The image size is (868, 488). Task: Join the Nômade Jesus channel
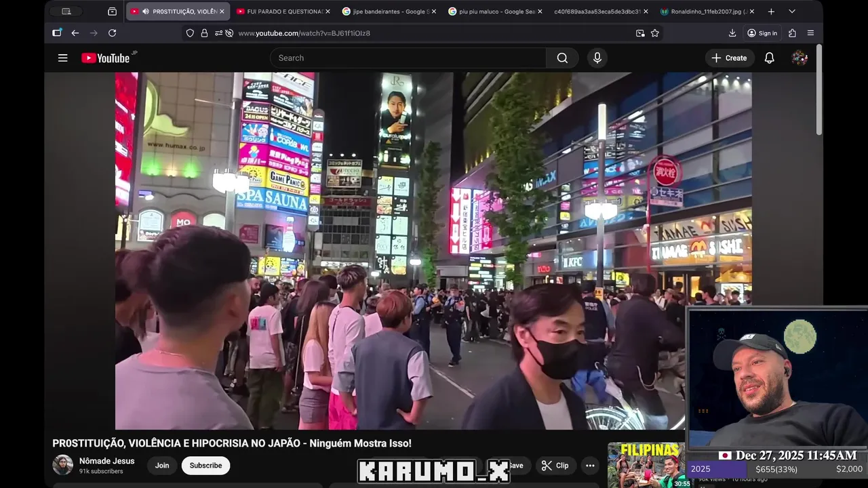(x=162, y=466)
